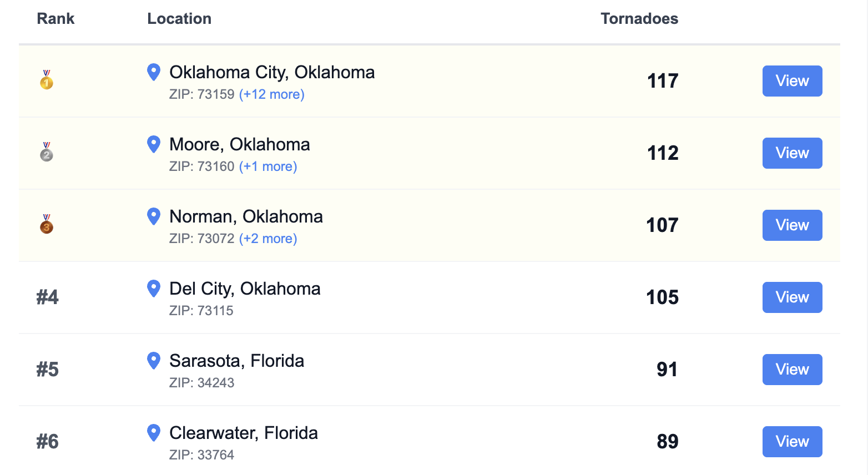Expand the +1 more link under Moore
The height and width of the screenshot is (475, 868).
point(268,166)
